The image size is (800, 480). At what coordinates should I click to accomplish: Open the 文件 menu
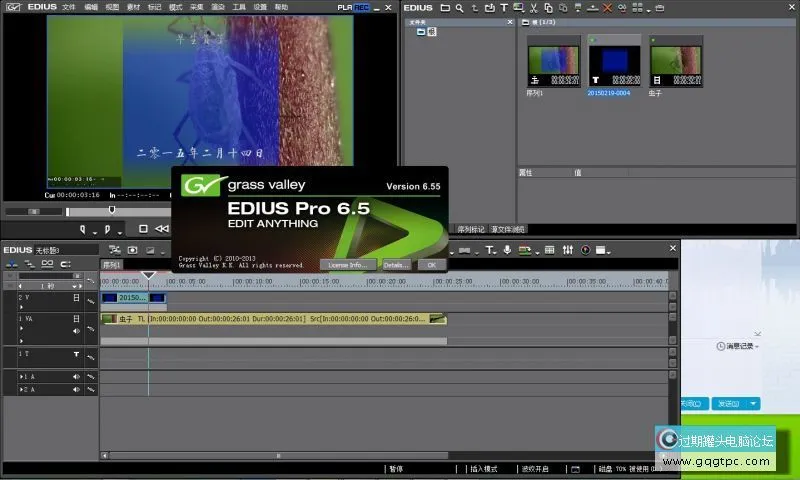69,7
